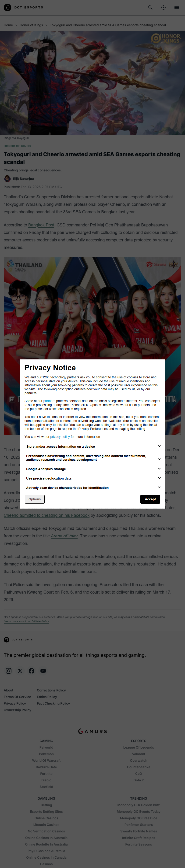Open the hamburger menu
The image size is (185, 868).
pos(176,7)
